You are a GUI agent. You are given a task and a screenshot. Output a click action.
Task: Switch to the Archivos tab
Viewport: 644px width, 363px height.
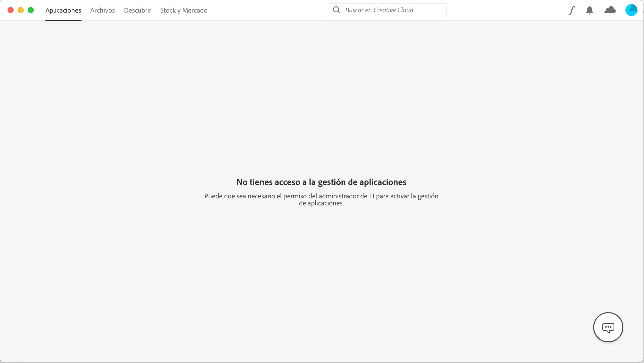pyautogui.click(x=102, y=10)
